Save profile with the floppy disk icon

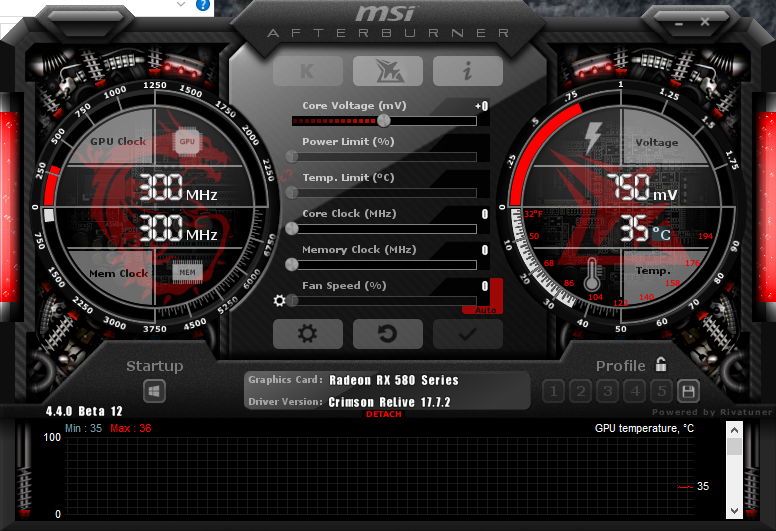[x=688, y=391]
